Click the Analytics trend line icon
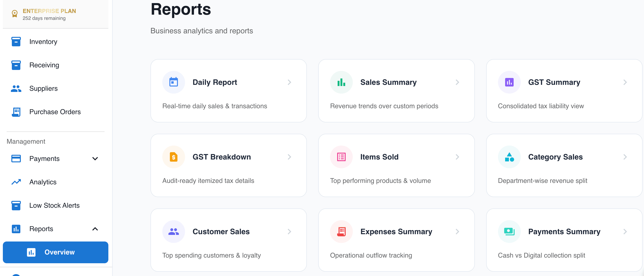The image size is (644, 276). tap(16, 182)
